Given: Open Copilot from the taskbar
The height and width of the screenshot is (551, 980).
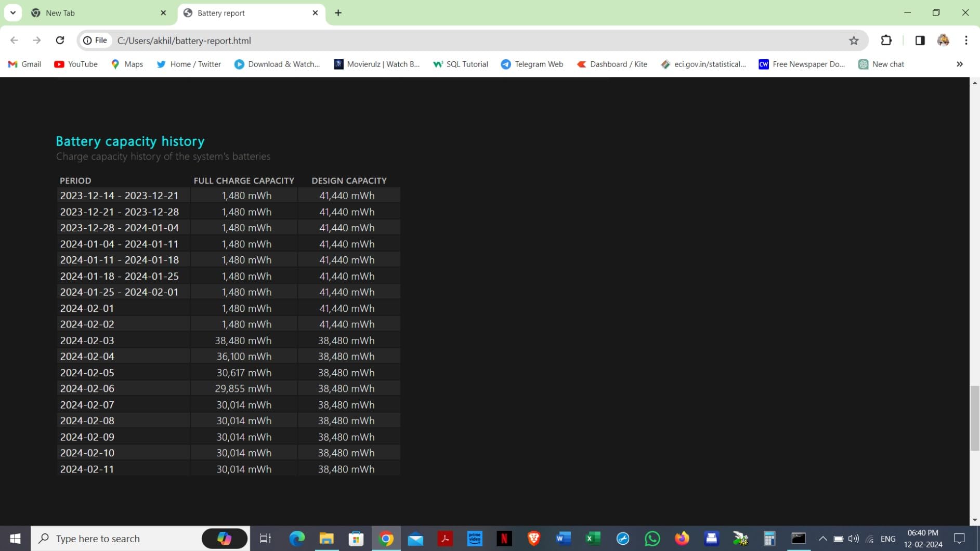Looking at the screenshot, I should point(225,539).
